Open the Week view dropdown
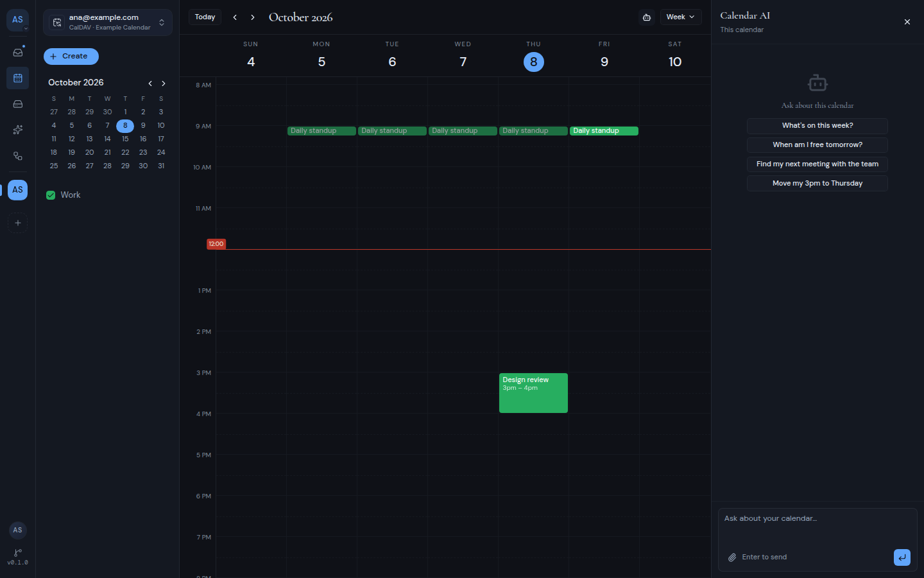Screen dimensions: 924x578 click(681, 17)
